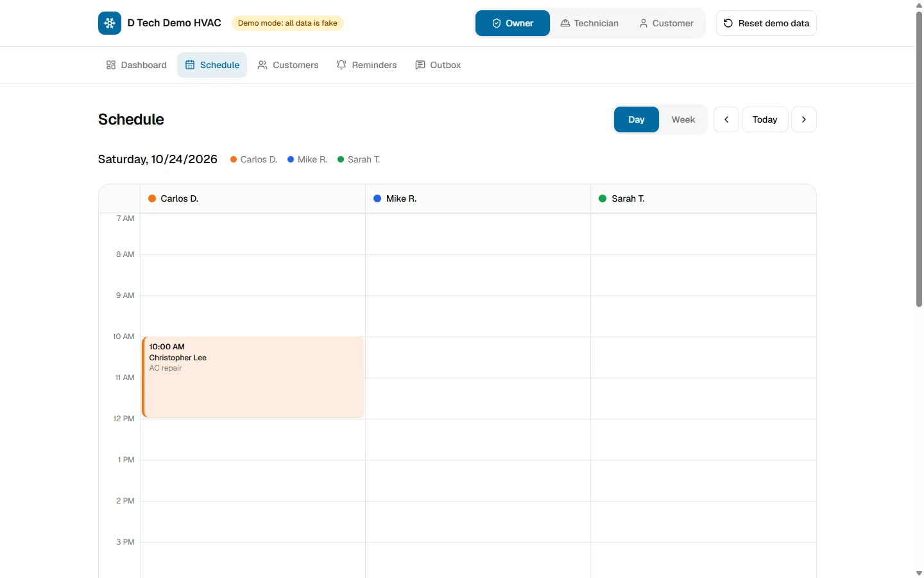Image resolution: width=924 pixels, height=578 pixels.
Task: Switch schedule to Week view
Action: 683,119
